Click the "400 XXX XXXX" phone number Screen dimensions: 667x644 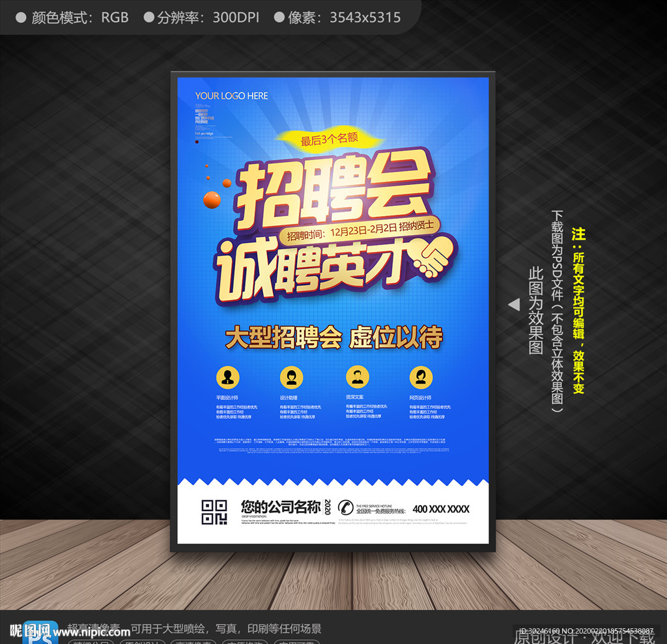coord(441,509)
